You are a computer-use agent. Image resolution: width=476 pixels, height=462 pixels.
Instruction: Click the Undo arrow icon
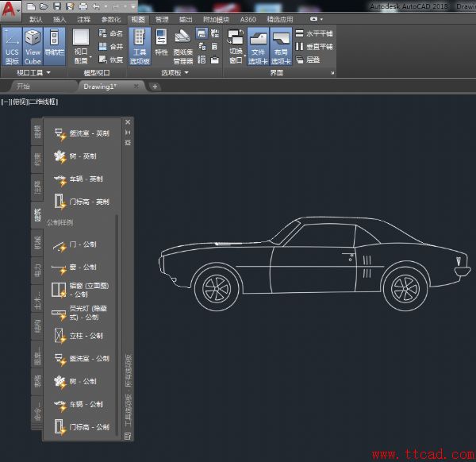(x=96, y=6)
